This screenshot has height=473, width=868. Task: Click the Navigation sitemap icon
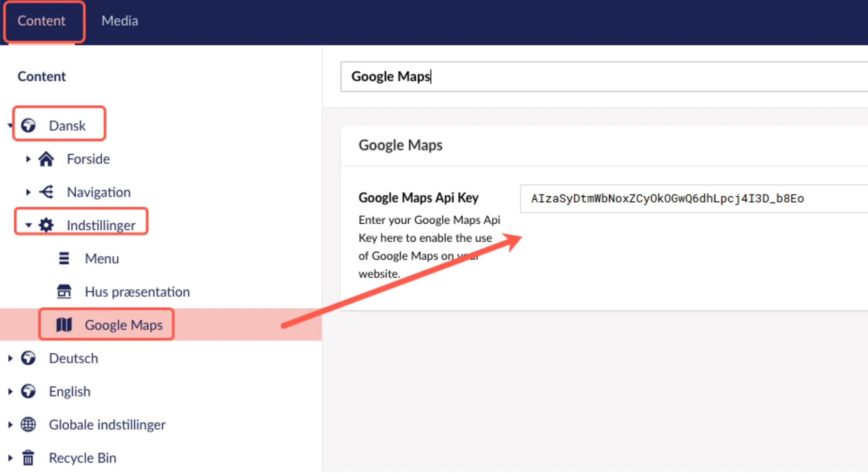[x=46, y=192]
